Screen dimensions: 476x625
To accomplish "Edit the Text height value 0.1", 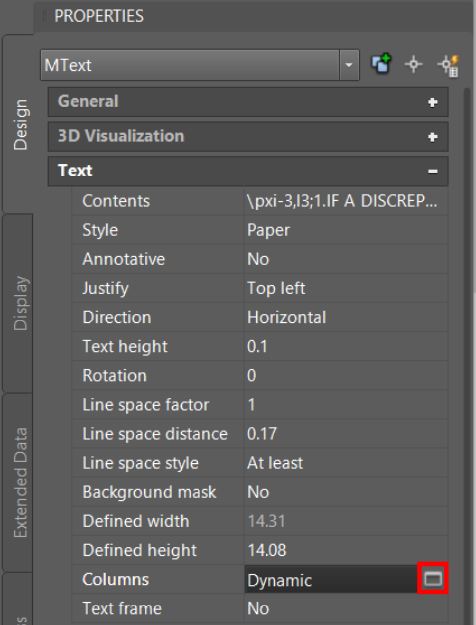I will click(346, 346).
